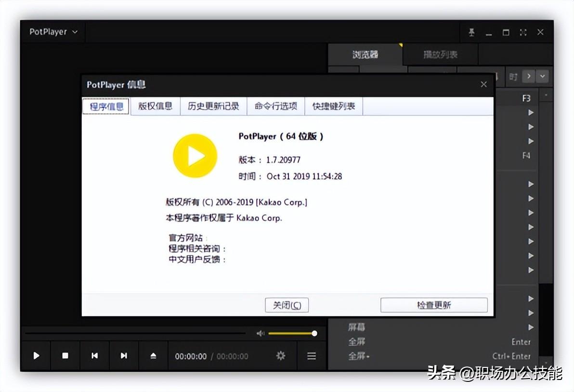Screen dimensions: 574x392
Task: Pin PotPlayer window on top
Action: (471, 32)
